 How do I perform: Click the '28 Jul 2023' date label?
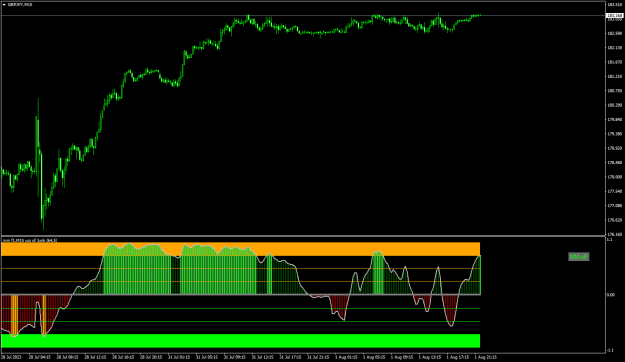[x=10, y=357]
